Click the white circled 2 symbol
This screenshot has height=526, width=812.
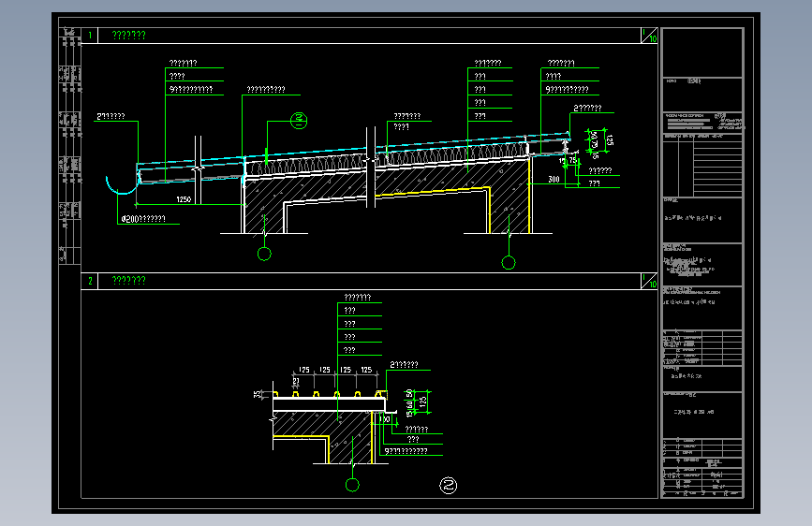(449, 485)
